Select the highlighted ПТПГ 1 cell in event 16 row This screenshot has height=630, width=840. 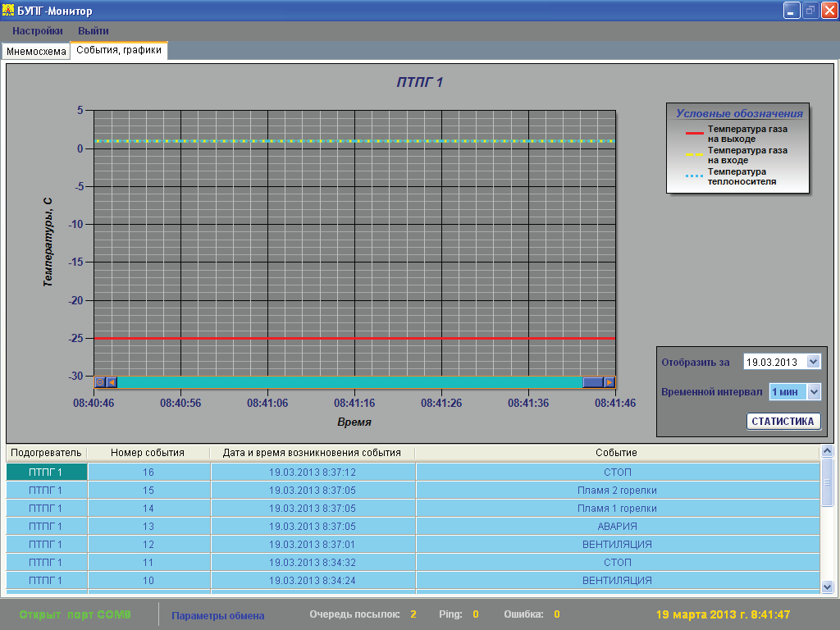point(47,472)
